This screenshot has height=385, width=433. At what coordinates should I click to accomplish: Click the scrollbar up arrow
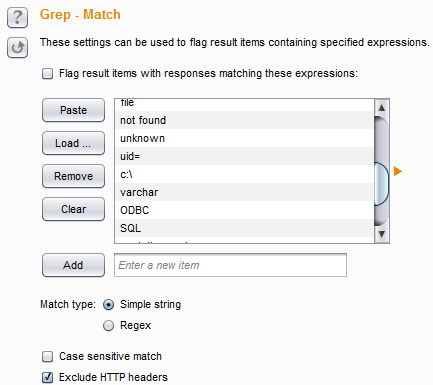(x=382, y=108)
